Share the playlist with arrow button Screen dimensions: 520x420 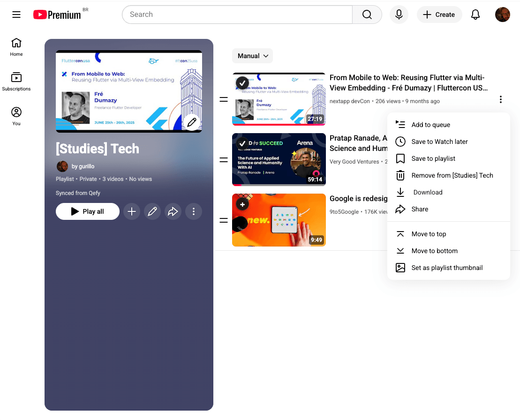click(x=173, y=211)
